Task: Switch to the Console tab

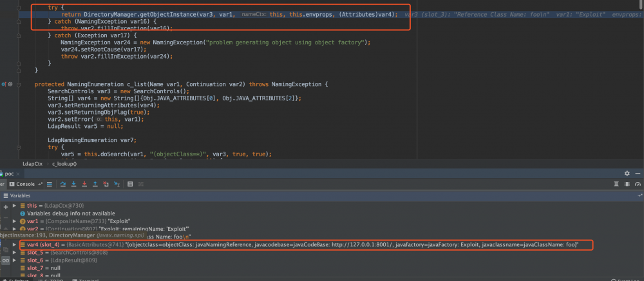Action: [x=23, y=184]
